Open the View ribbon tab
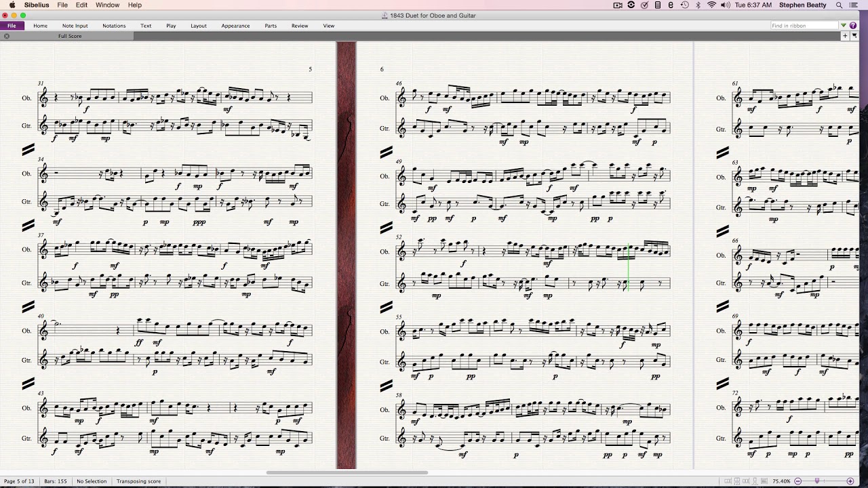The height and width of the screenshot is (488, 868). (329, 26)
